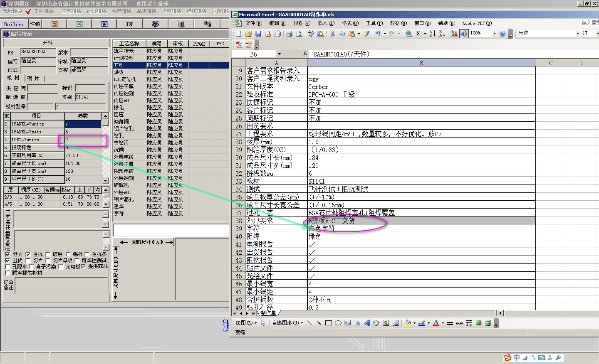Open the 文件 menu in Excel
This screenshot has height=364, width=599.
pos(253,23)
